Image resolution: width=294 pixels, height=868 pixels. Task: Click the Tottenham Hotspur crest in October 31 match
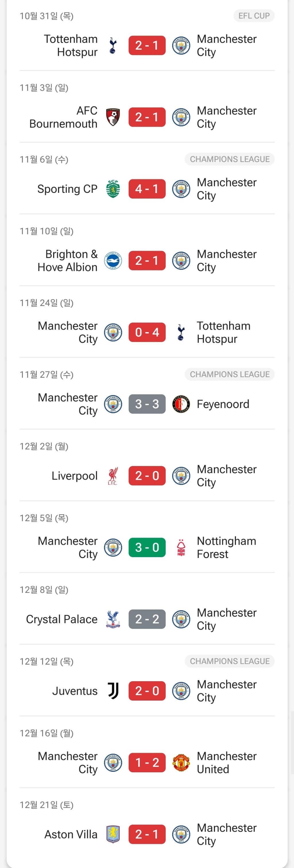(113, 45)
